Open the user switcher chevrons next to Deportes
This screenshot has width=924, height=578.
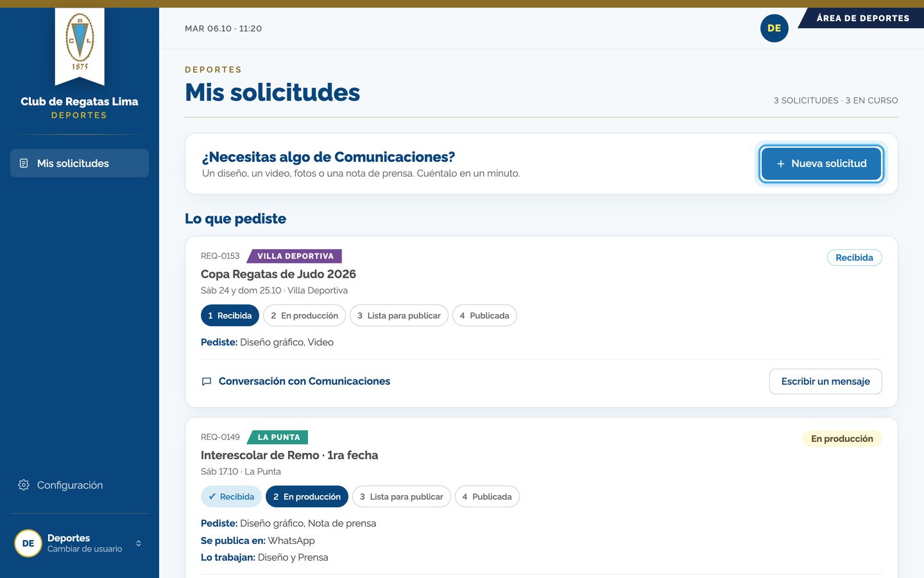139,543
